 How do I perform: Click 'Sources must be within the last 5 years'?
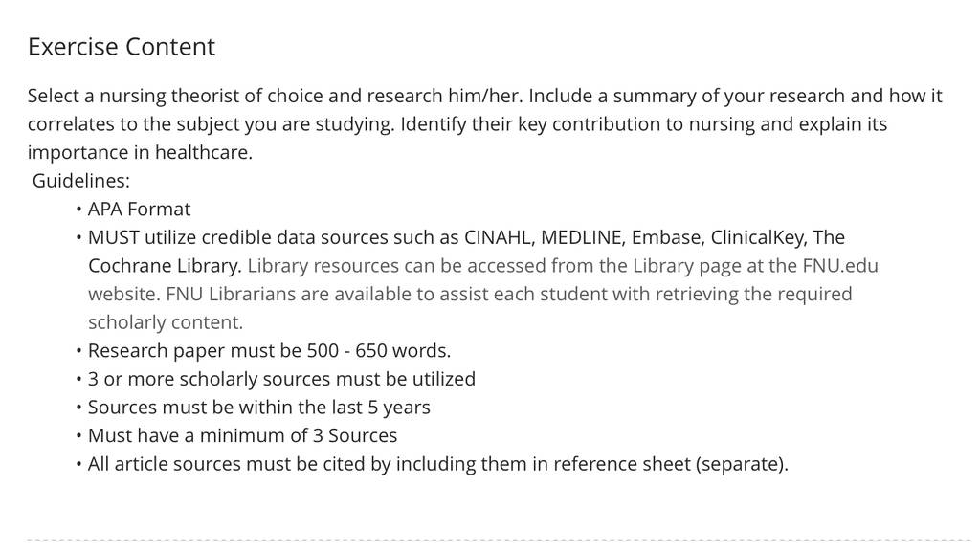click(x=258, y=408)
